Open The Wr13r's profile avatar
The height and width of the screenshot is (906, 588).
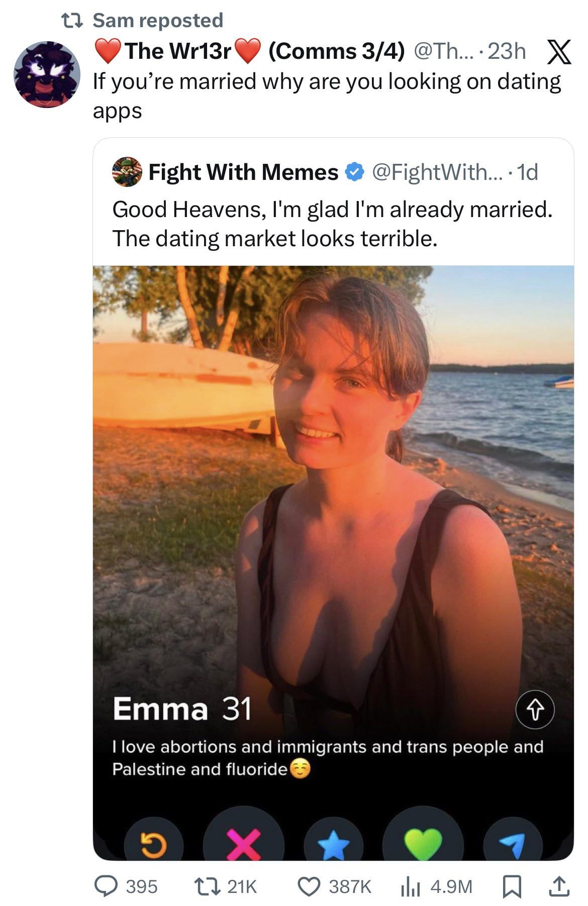47,74
